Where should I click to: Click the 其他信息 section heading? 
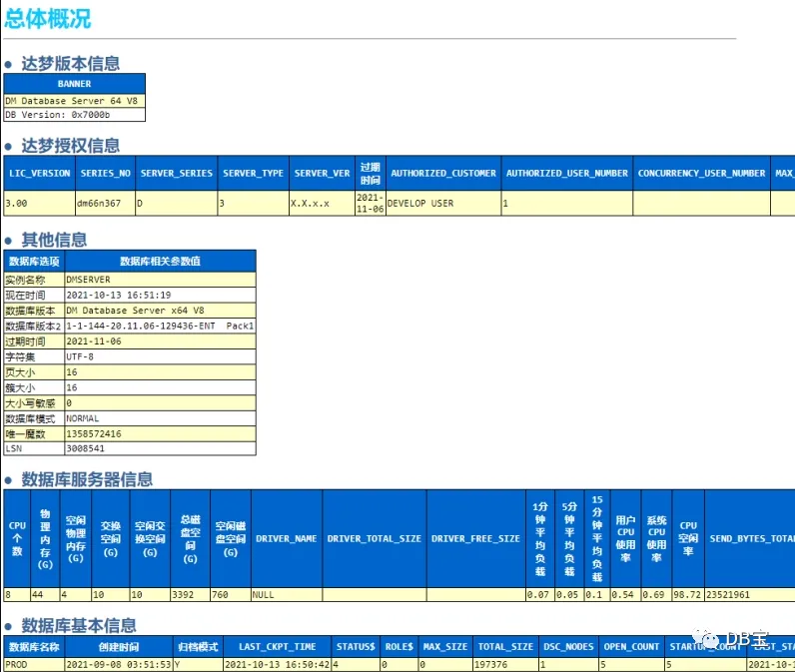pyautogui.click(x=54, y=240)
